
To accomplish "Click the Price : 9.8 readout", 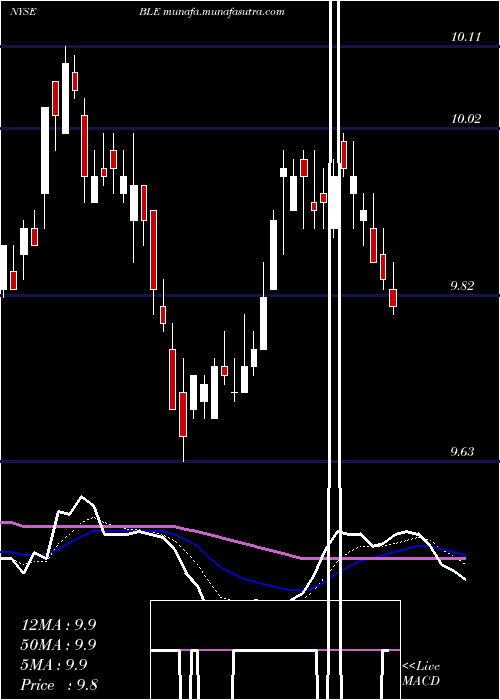I will click(x=59, y=684).
